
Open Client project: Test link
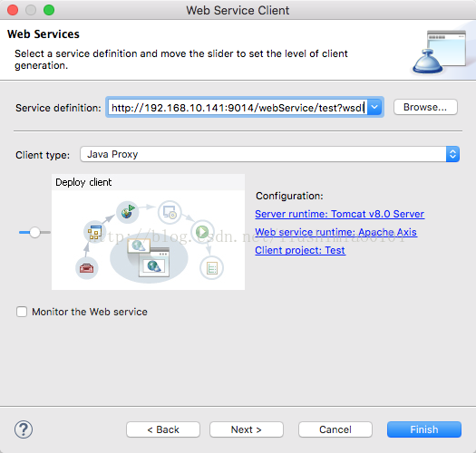tap(300, 250)
